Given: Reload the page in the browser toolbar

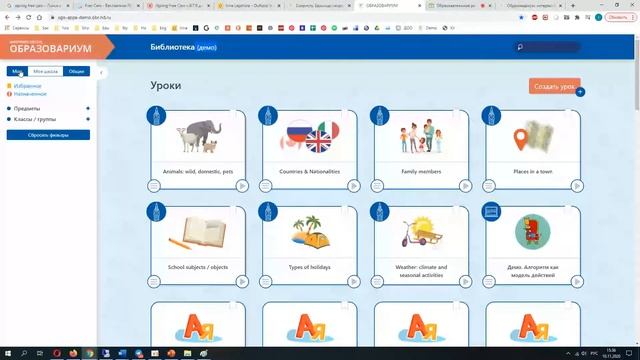Looking at the screenshot, I should coord(29,18).
